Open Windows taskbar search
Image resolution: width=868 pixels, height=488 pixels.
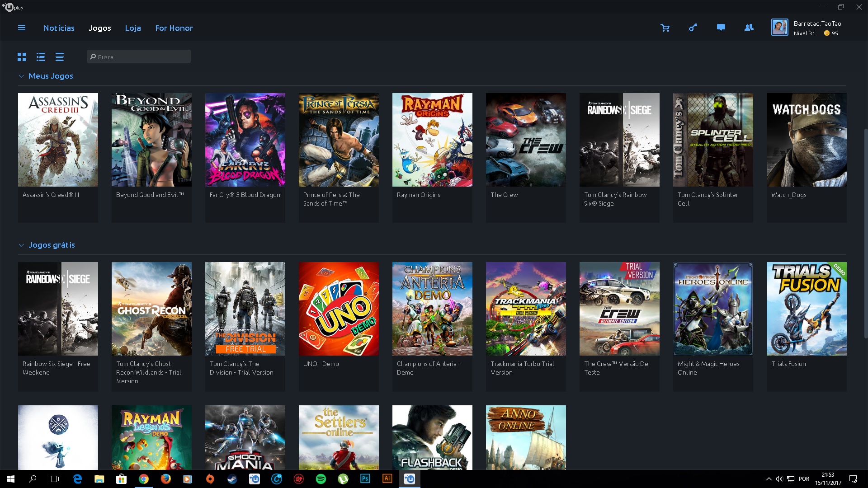[x=33, y=479]
